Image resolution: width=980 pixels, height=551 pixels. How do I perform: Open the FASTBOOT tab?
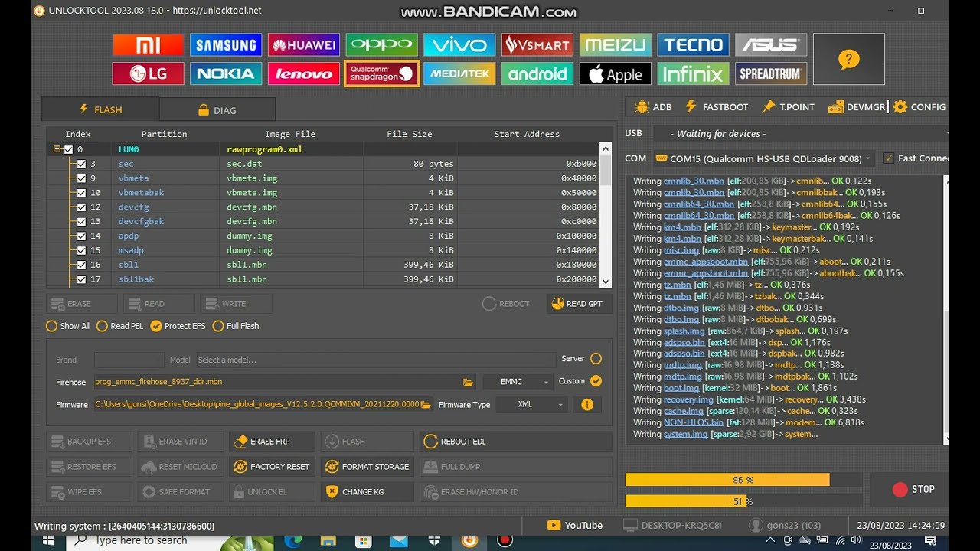tap(716, 107)
